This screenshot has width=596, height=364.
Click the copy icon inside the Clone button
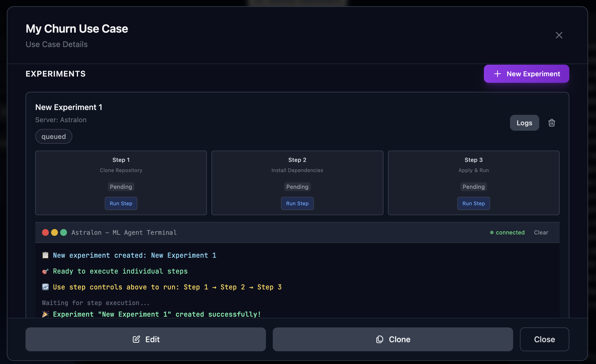click(x=379, y=339)
